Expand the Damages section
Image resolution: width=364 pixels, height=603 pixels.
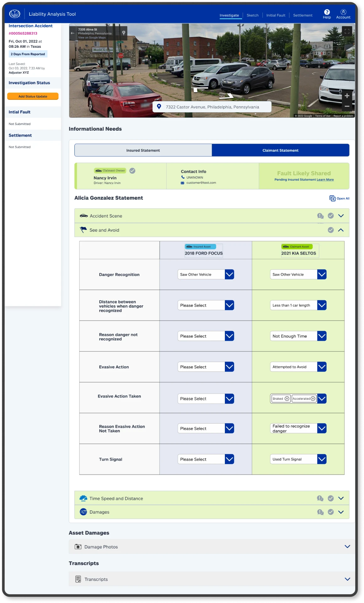coord(341,512)
